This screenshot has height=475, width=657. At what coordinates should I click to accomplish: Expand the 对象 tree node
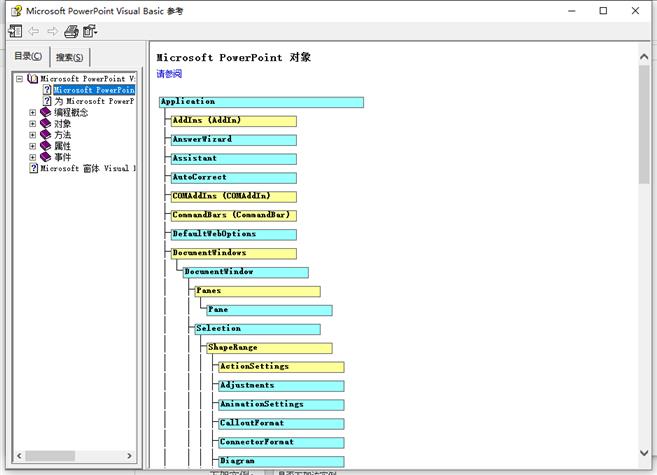(x=32, y=124)
